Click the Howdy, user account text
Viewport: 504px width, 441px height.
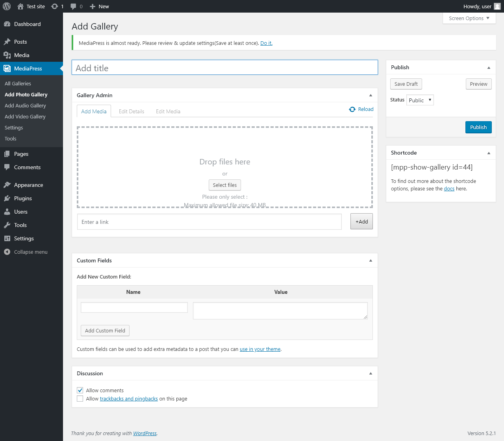click(x=477, y=6)
